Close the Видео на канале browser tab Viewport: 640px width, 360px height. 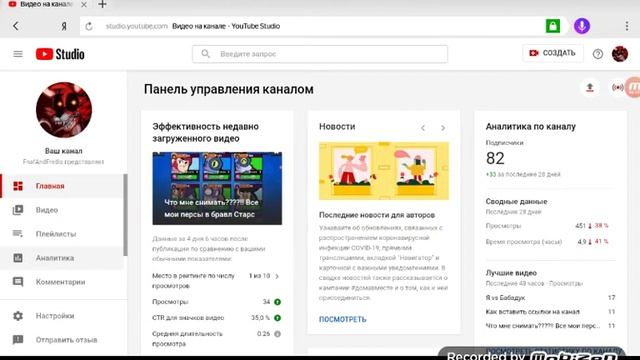[84, 4]
